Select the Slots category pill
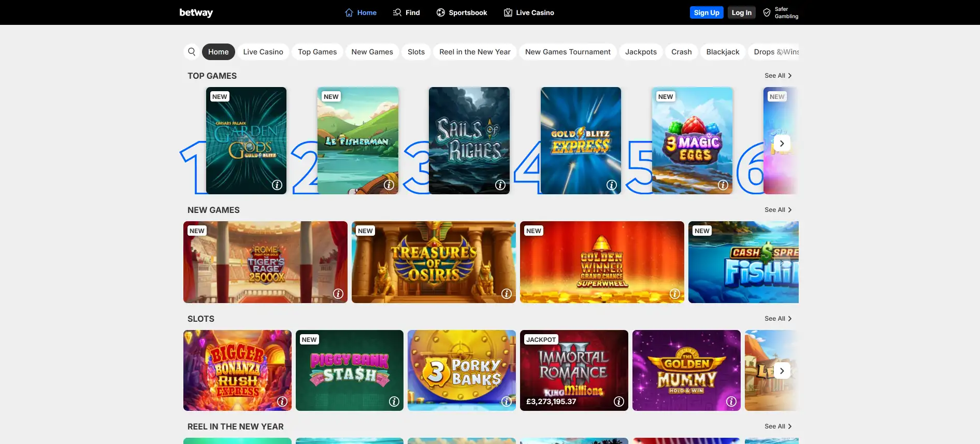Screen dimensions: 980x444 [416, 52]
